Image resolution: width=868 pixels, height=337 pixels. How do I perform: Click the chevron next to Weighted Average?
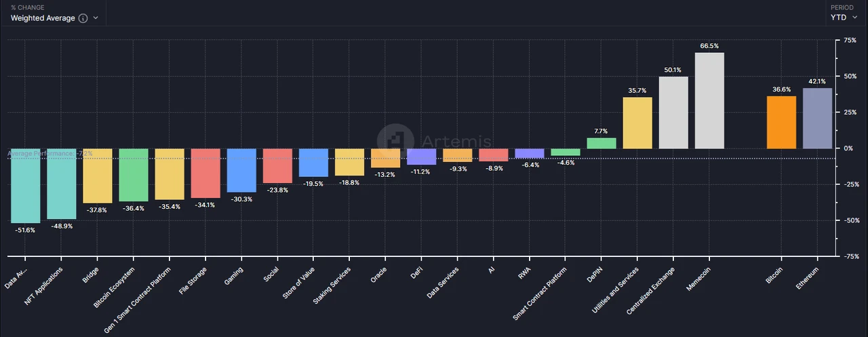96,18
